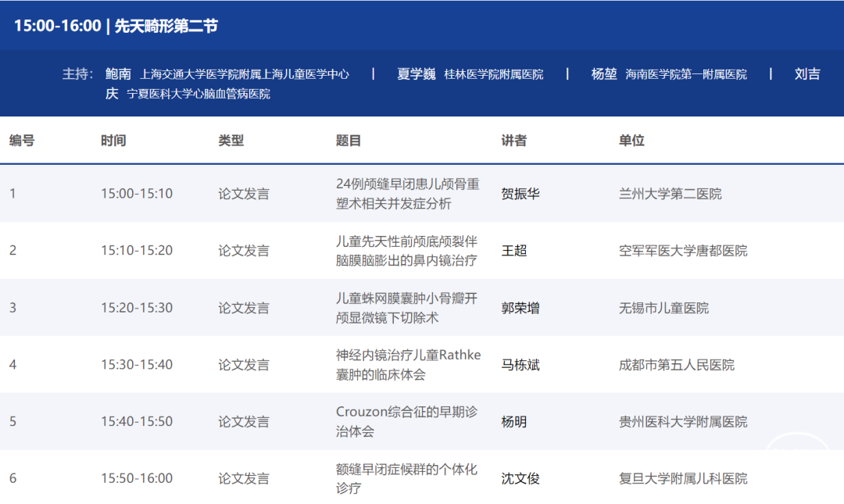Click speaker name 贺振华

pos(520,194)
